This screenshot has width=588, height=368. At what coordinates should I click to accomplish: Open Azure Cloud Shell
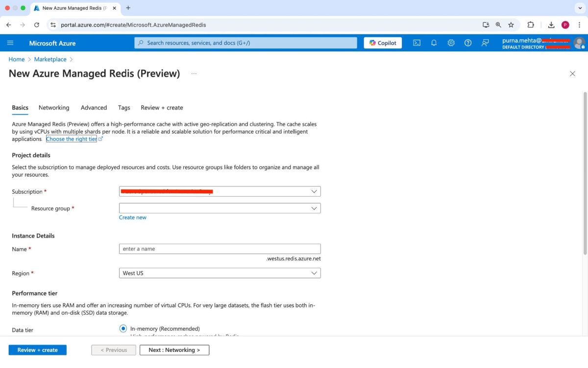416,43
